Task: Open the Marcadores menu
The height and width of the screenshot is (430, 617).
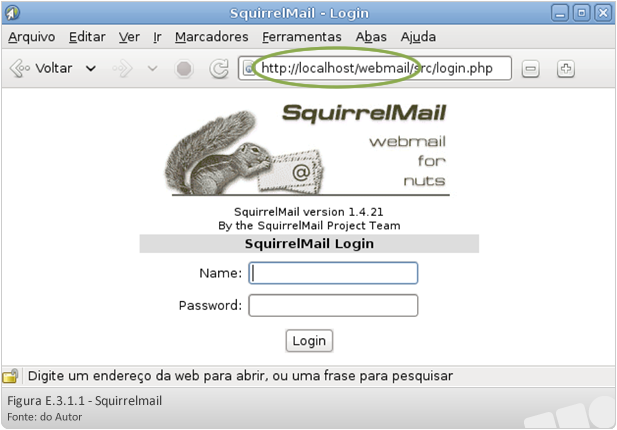Action: point(212,37)
